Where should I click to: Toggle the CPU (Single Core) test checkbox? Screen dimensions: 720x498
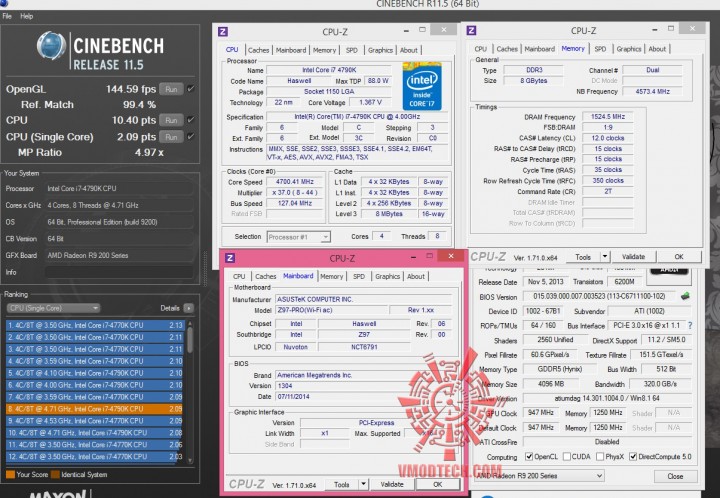pos(191,136)
